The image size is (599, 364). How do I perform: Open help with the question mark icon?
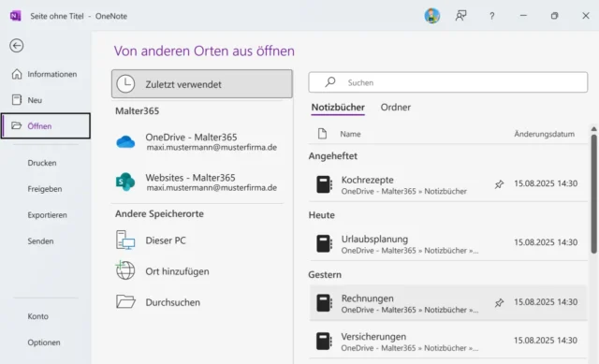click(492, 16)
